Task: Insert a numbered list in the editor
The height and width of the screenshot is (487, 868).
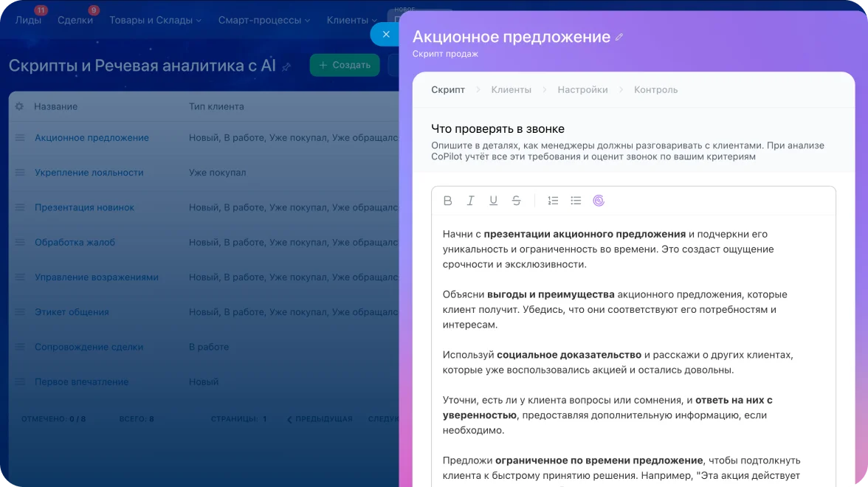Action: pyautogui.click(x=553, y=200)
